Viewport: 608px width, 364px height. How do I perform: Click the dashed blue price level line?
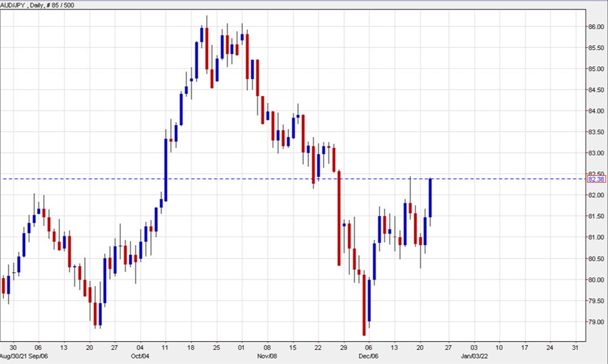click(x=293, y=179)
